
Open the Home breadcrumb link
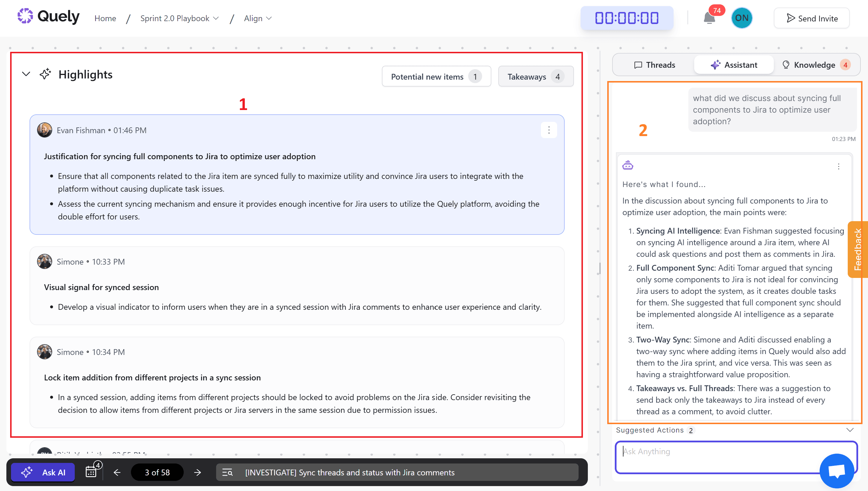point(105,18)
